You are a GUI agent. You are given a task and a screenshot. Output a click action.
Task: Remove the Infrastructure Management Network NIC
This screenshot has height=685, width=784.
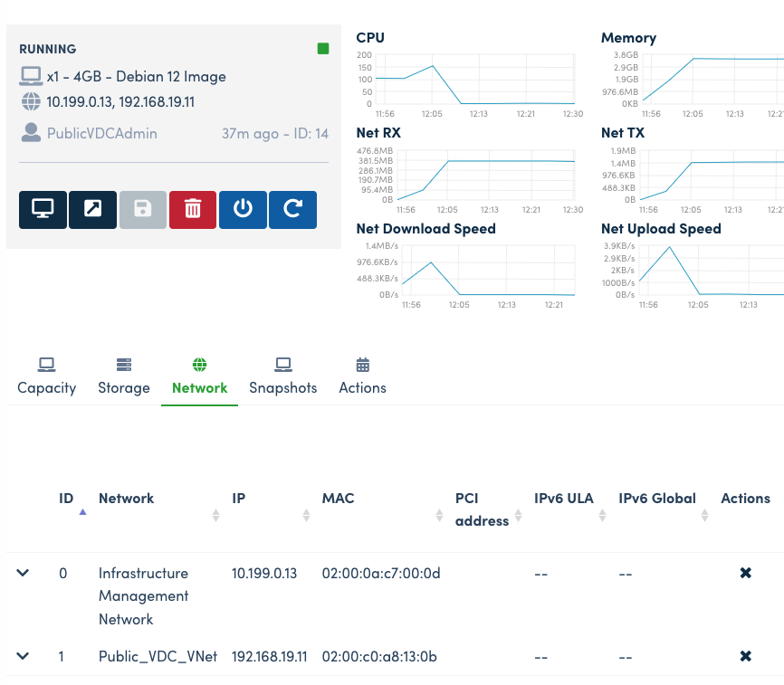(745, 573)
